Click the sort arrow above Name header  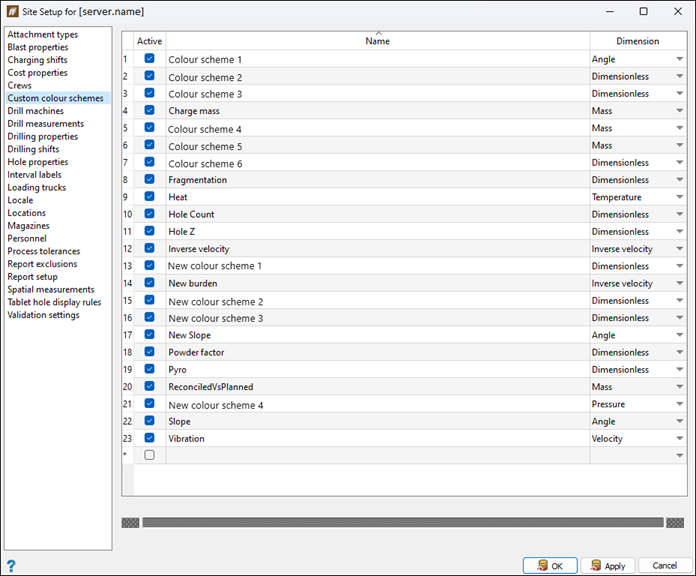point(377,33)
